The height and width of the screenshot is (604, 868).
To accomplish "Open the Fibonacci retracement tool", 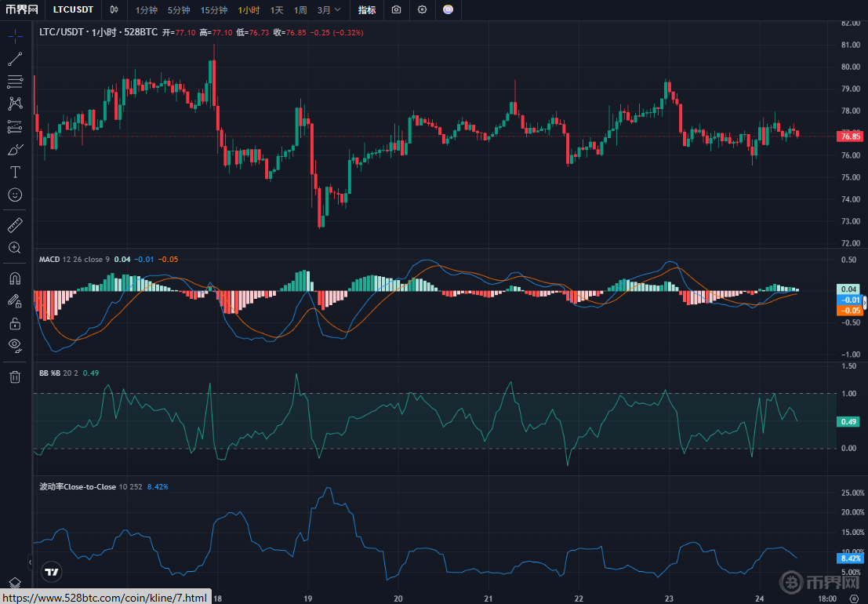I will click(15, 81).
